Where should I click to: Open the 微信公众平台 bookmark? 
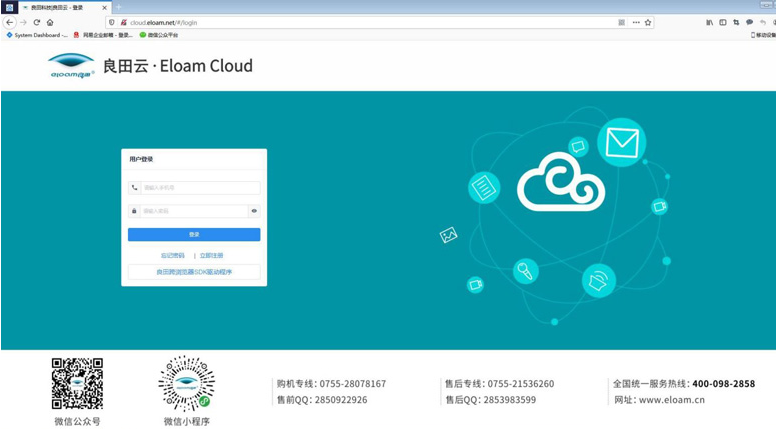[x=159, y=35]
